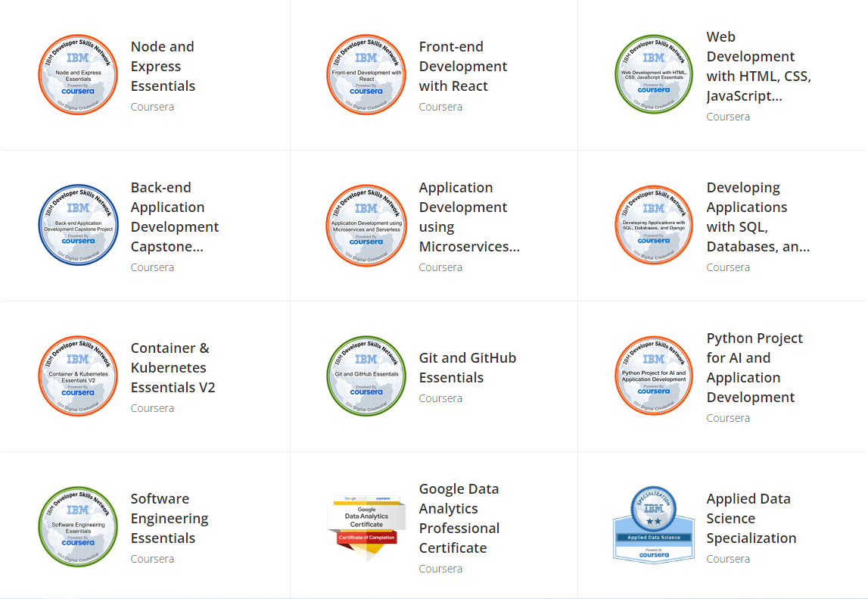View the Python Project for AI badge
Image resolution: width=868 pixels, height=599 pixels.
point(653,376)
